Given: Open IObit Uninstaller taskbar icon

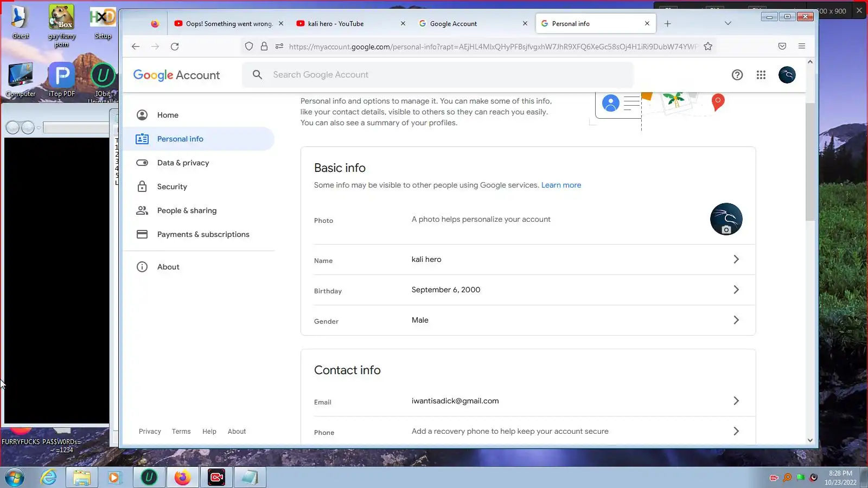Looking at the screenshot, I should pos(149,477).
